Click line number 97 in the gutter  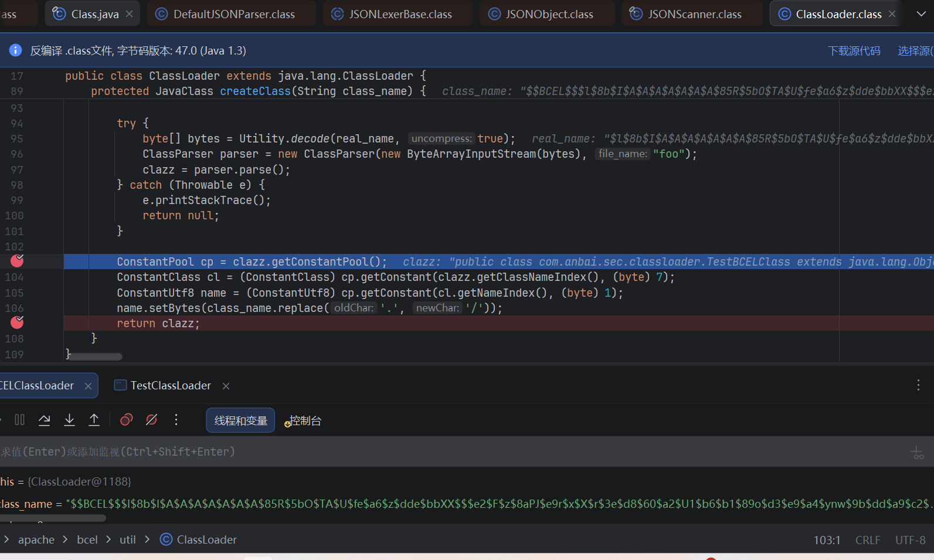point(17,169)
